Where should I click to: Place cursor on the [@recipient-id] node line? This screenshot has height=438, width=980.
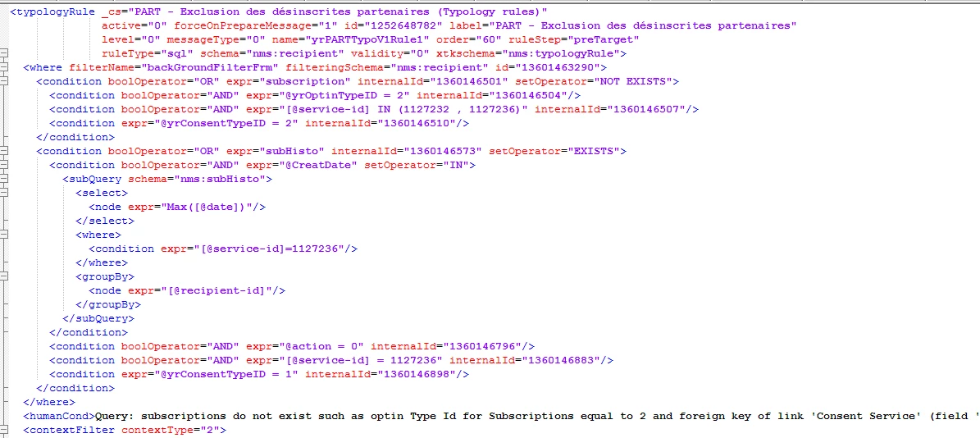click(x=187, y=290)
